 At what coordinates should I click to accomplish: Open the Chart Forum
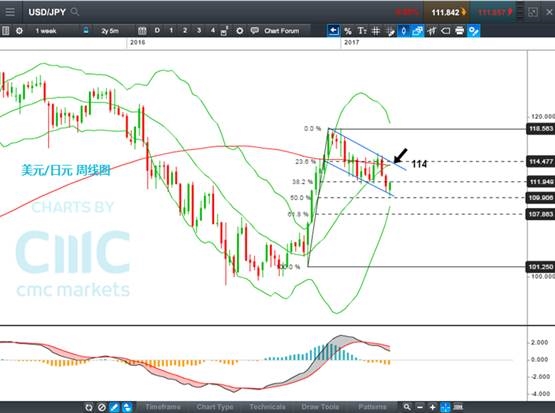point(275,31)
